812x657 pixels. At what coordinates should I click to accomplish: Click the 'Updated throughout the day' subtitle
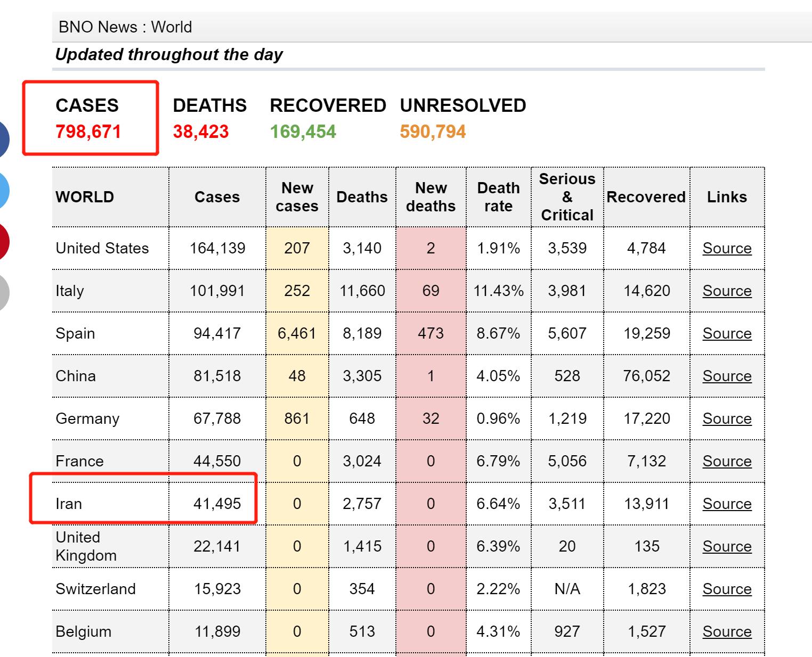pyautogui.click(x=169, y=54)
